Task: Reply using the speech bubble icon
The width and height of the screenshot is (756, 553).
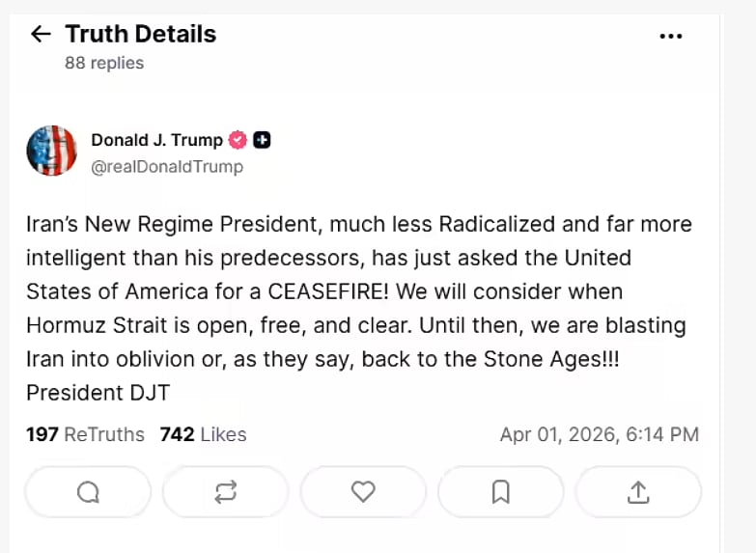Action: coord(88,492)
